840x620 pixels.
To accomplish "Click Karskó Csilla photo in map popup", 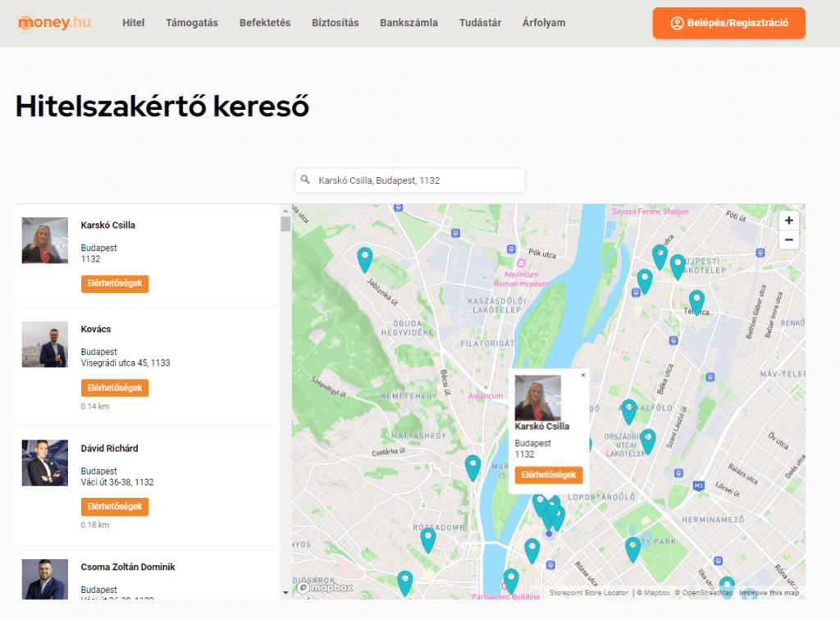I will click(538, 398).
